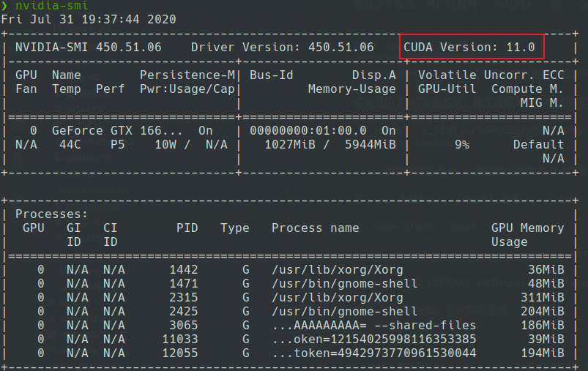
Task: Click the ...token=4942973770961530044 process name
Action: click(374, 353)
